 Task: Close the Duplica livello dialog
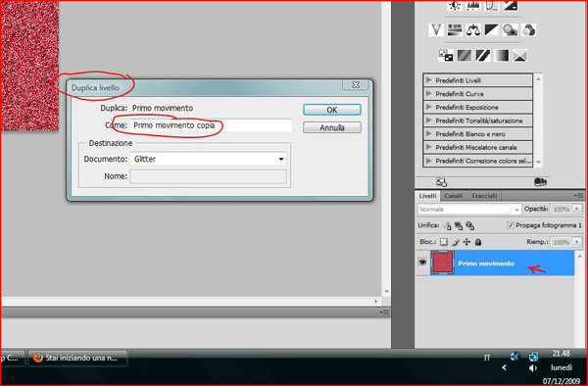pyautogui.click(x=356, y=84)
